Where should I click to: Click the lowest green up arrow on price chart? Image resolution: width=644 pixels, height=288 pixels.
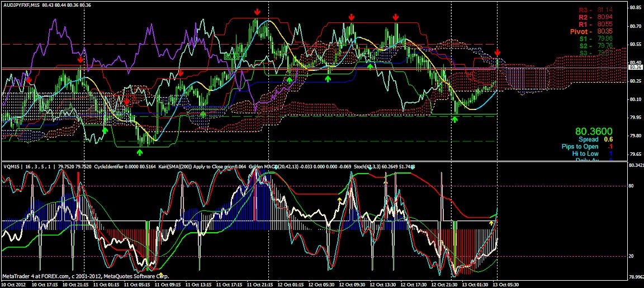pos(139,151)
